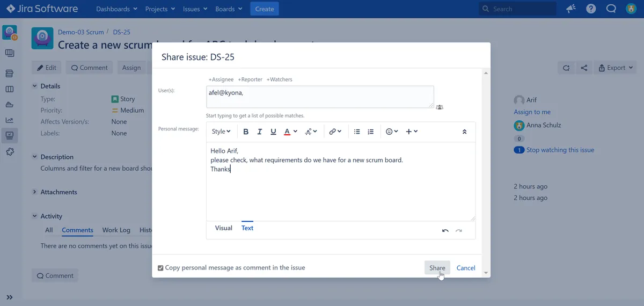Open the reports chart icon in sidebar
Image resolution: width=644 pixels, height=306 pixels.
9,120
